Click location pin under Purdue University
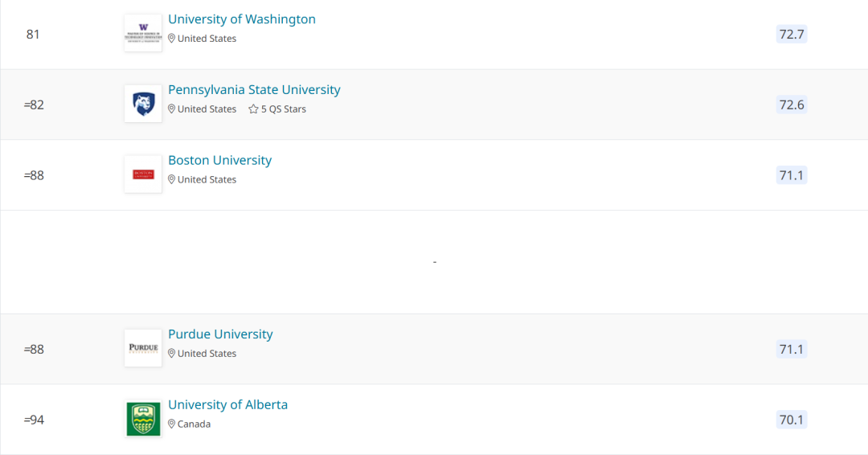 [x=172, y=353]
